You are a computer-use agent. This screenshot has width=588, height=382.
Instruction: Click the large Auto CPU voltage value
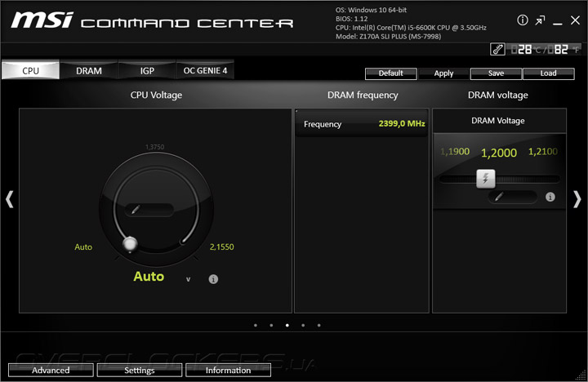click(149, 276)
